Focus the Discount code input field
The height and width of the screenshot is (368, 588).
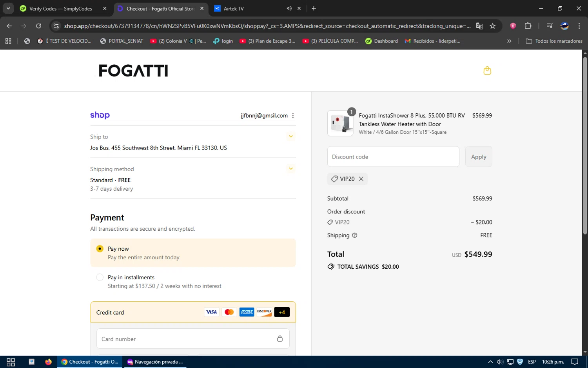(x=393, y=157)
